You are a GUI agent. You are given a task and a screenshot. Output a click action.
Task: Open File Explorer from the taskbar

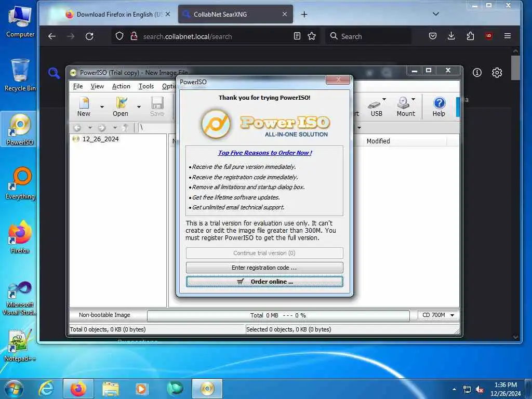click(111, 389)
